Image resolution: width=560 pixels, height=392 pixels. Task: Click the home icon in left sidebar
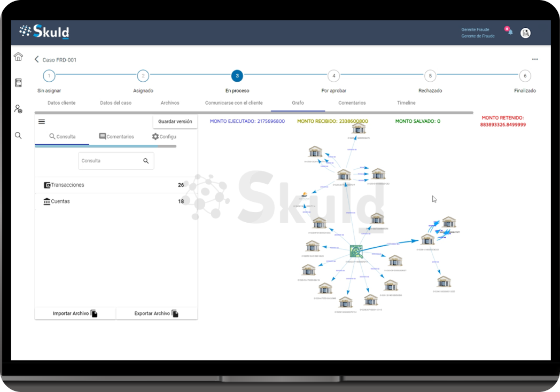(18, 57)
